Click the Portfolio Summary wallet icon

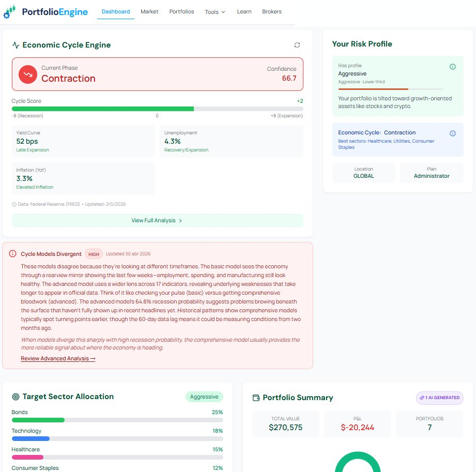256,398
